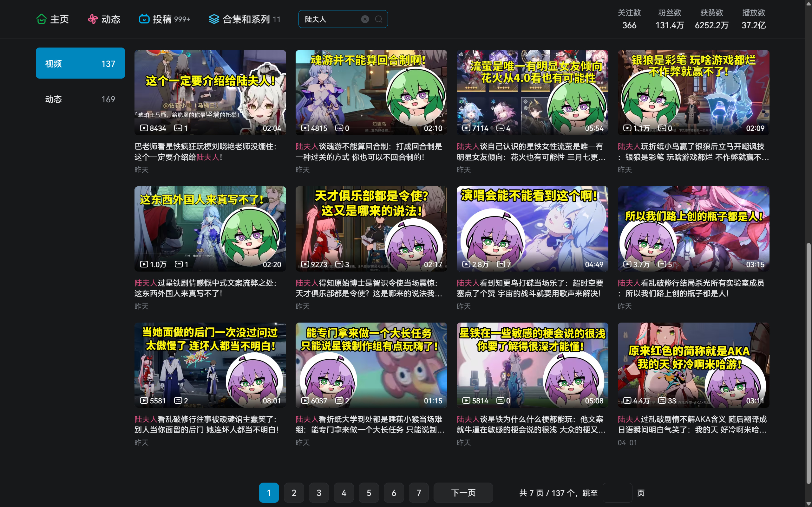Open the 原来红色的简称就是AKA thumbnail
This screenshot has width=812, height=507.
pos(693,365)
